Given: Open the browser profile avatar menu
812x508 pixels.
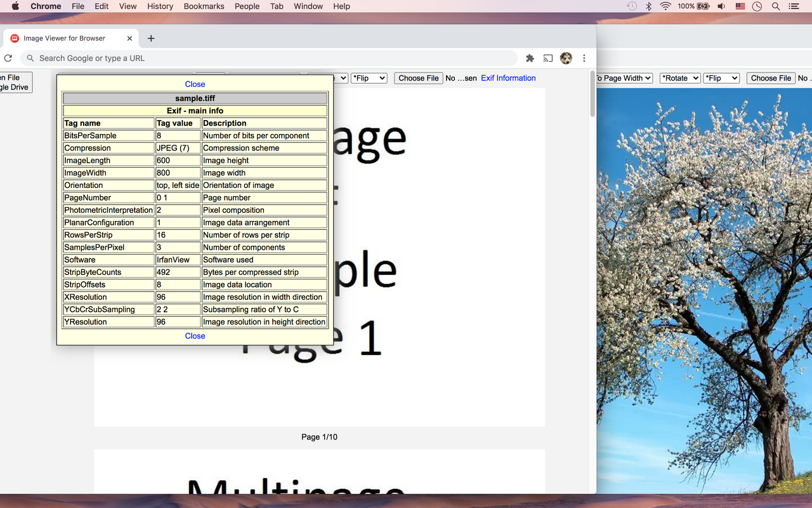Looking at the screenshot, I should click(x=566, y=58).
